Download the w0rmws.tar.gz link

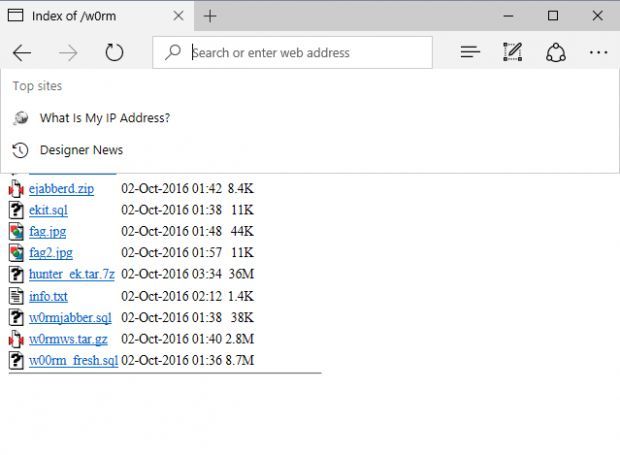tap(68, 339)
